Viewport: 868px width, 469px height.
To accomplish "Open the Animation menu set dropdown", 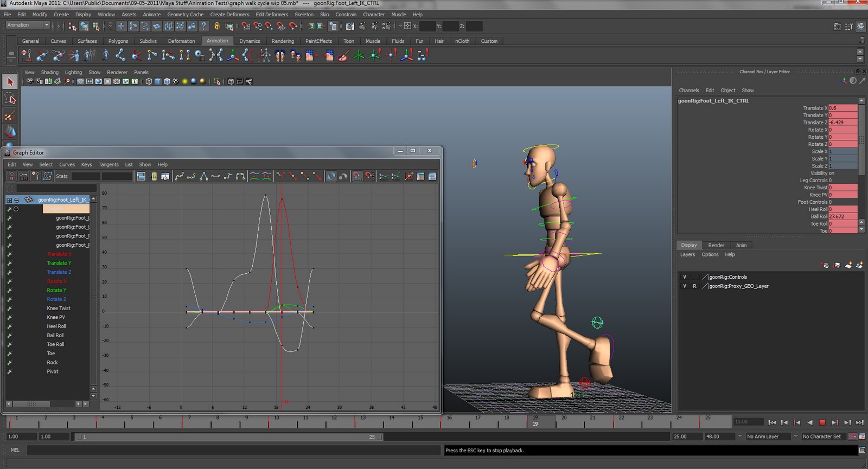I will [x=28, y=25].
